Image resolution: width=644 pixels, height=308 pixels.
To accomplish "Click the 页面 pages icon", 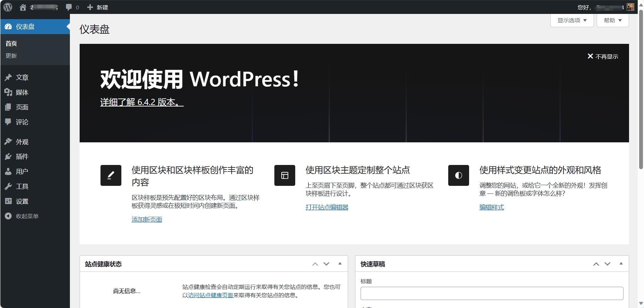I will tap(8, 107).
